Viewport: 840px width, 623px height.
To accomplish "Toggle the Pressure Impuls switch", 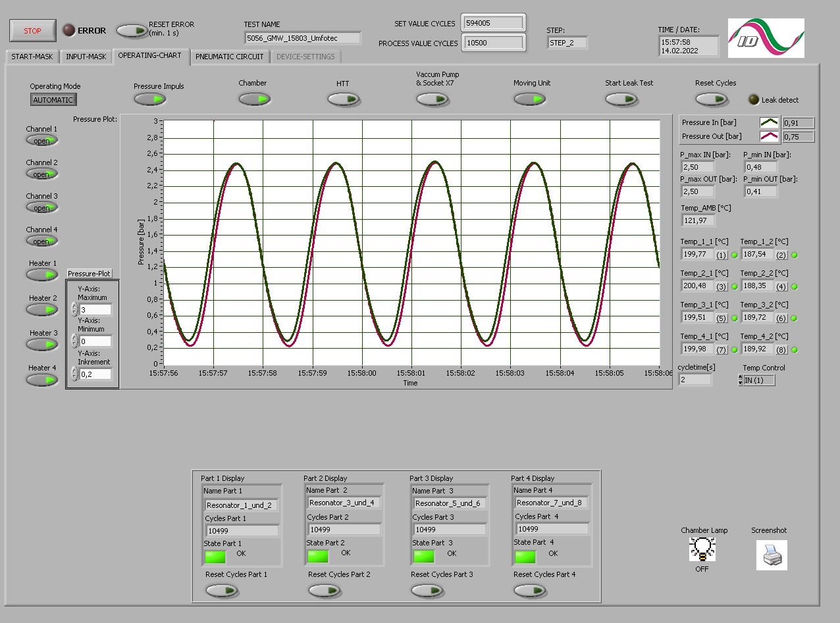I will coord(149,99).
